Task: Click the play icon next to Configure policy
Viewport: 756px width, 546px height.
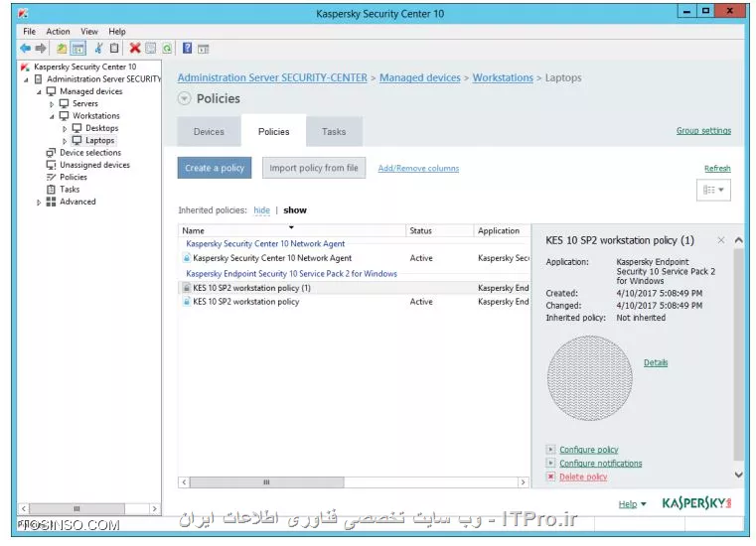Action: point(550,449)
